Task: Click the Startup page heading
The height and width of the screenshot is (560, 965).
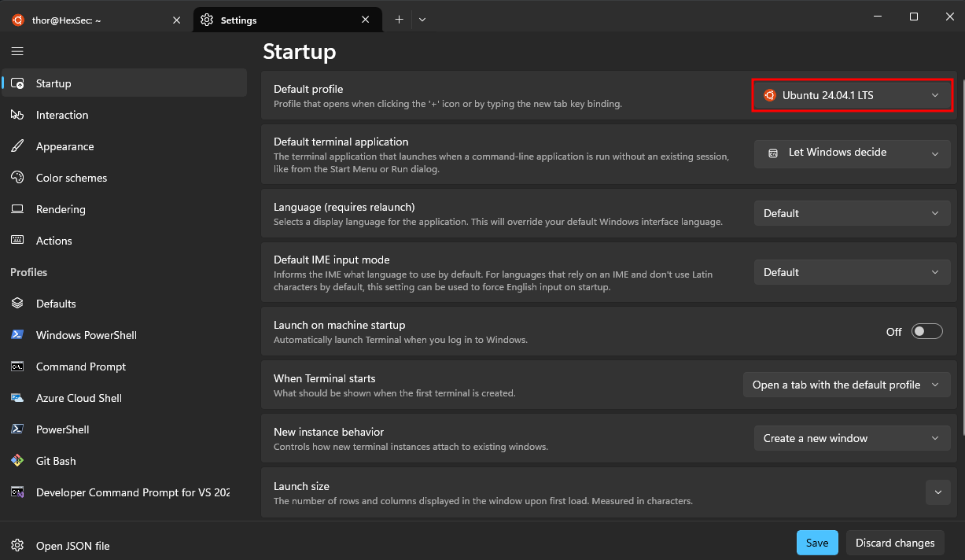Action: (300, 52)
